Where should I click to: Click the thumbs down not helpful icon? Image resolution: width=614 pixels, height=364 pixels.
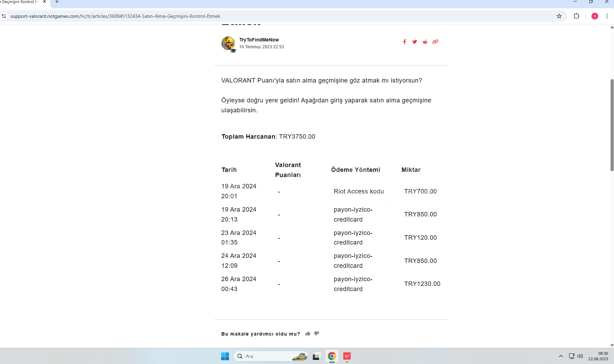pyautogui.click(x=317, y=334)
